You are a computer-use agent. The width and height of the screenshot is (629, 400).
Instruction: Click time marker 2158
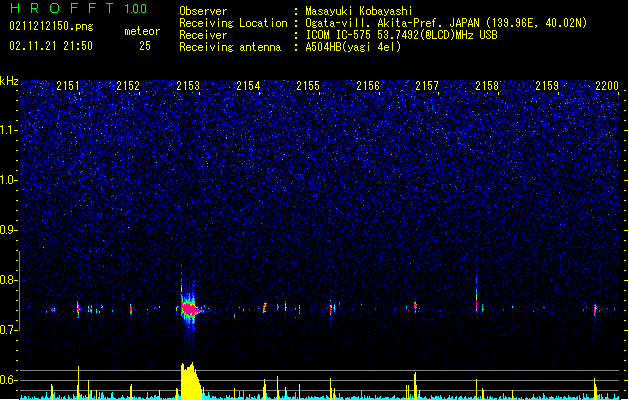(487, 85)
